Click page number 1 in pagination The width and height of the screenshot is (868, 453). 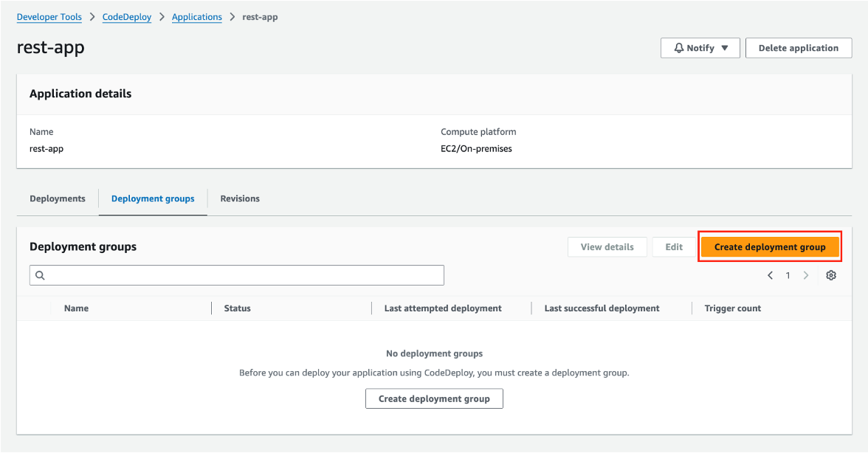click(x=788, y=275)
